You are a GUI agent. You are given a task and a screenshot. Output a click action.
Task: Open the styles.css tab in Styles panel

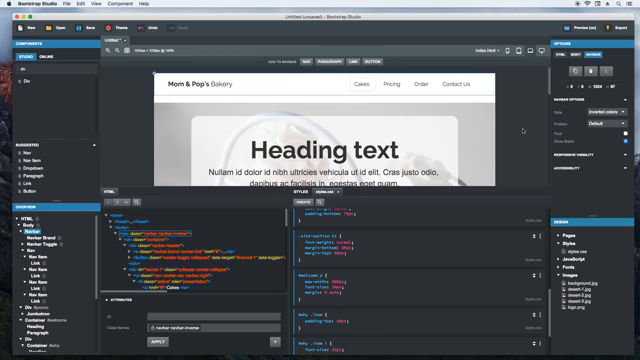325,192
